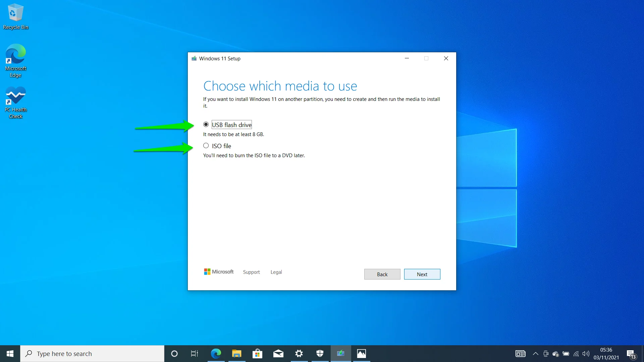Select USB flash drive option
644x362 pixels.
206,124
